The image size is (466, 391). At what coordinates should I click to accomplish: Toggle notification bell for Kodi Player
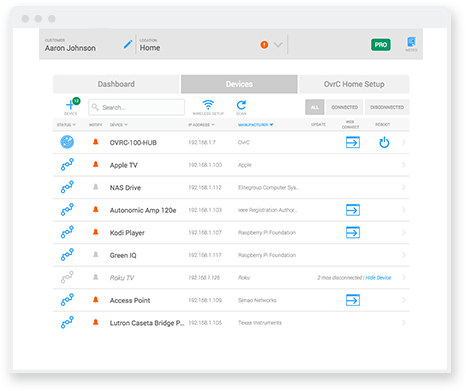coord(96,232)
